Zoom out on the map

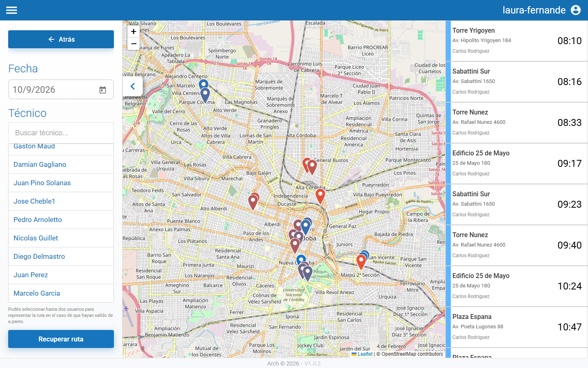[134, 44]
